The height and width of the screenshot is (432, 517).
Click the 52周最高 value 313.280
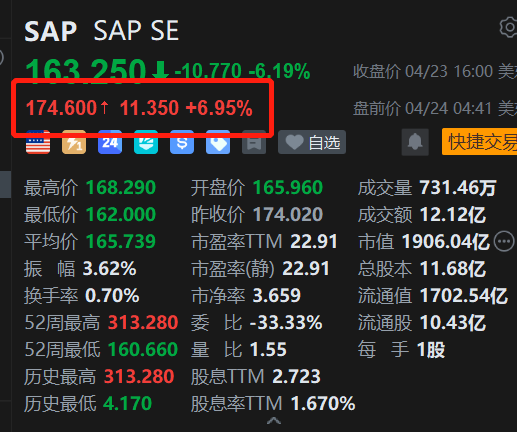(143, 322)
